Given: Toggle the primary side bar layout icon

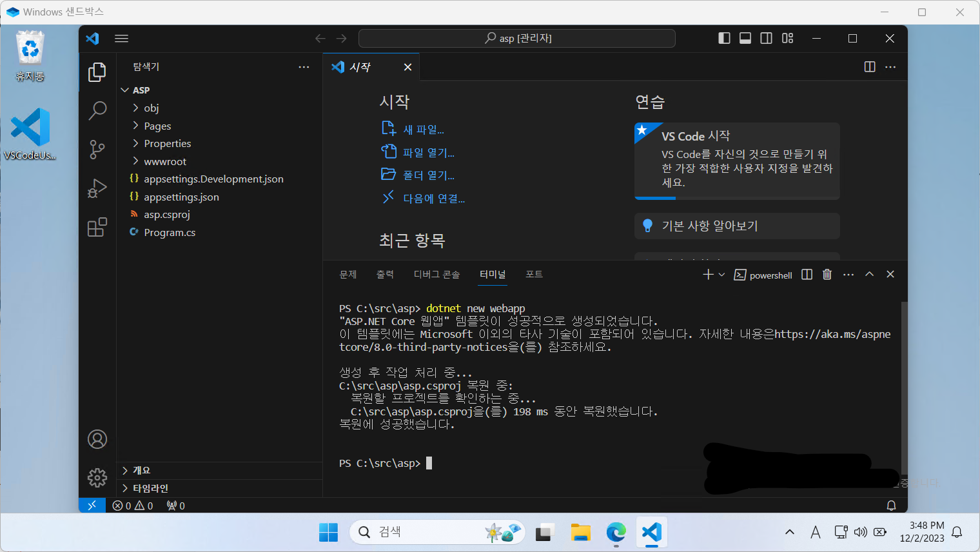Looking at the screenshot, I should (724, 38).
